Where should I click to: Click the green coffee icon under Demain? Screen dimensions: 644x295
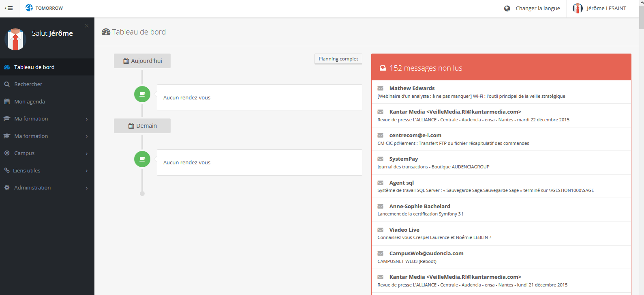(x=142, y=159)
